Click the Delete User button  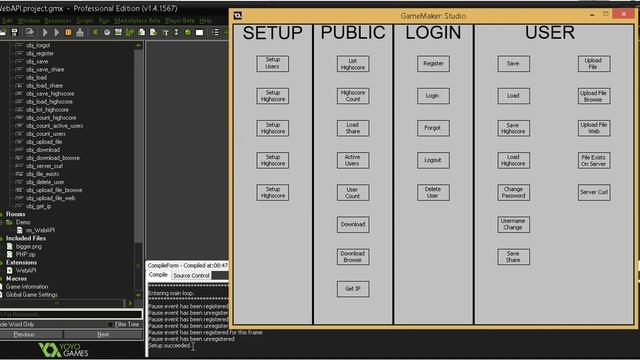pyautogui.click(x=433, y=192)
